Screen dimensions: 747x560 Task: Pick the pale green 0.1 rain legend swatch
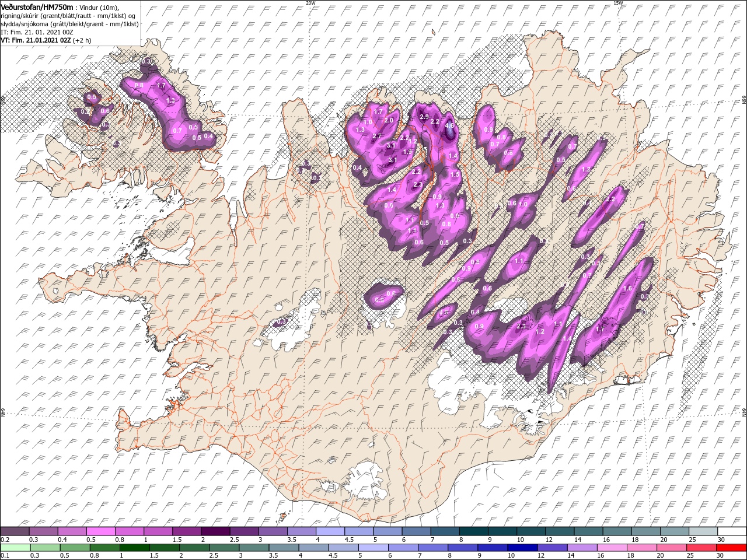pos(15,547)
